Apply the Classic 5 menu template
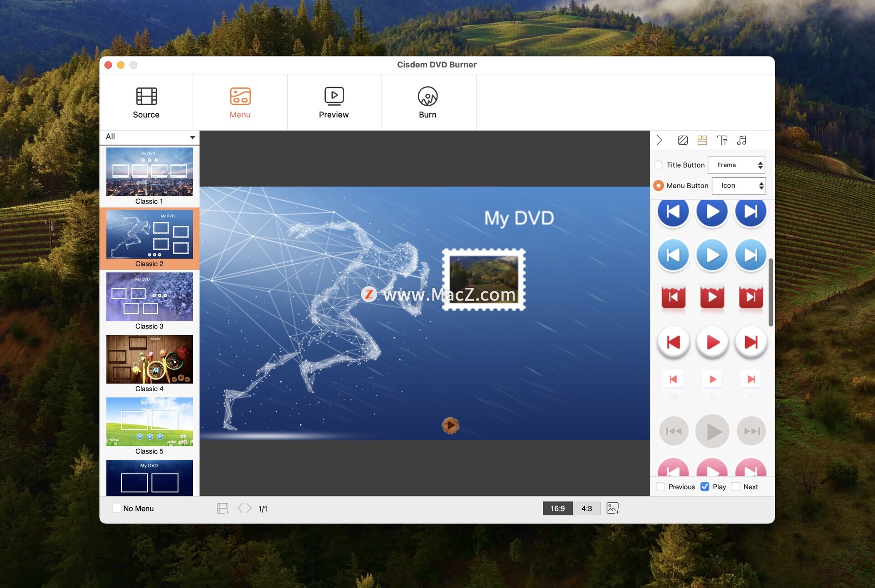 point(149,426)
